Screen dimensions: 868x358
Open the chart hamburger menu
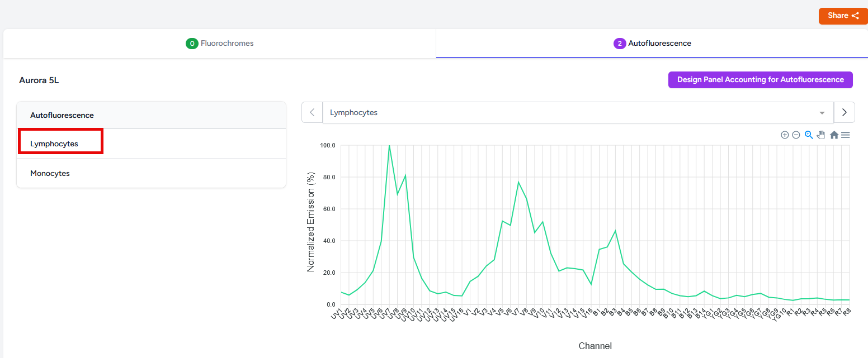846,135
